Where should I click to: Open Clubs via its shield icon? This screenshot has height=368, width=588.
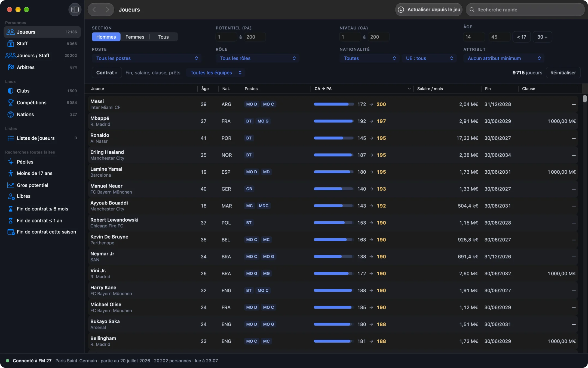[x=10, y=91]
